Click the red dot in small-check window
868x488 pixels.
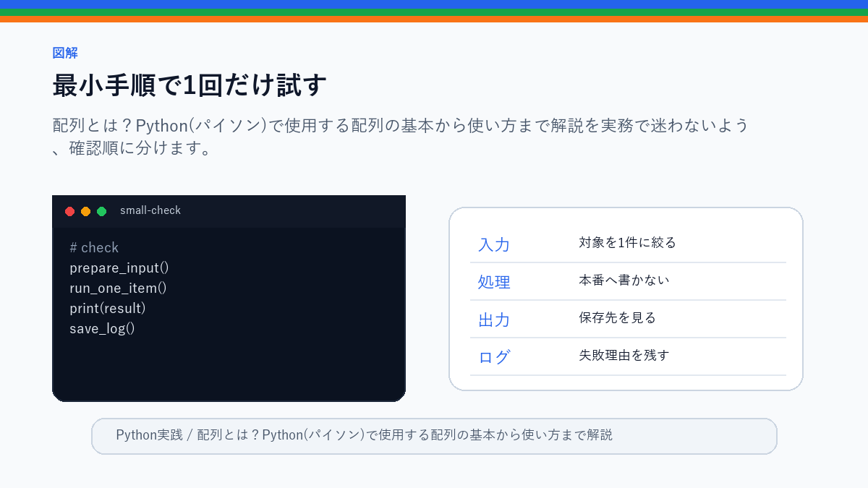click(70, 211)
